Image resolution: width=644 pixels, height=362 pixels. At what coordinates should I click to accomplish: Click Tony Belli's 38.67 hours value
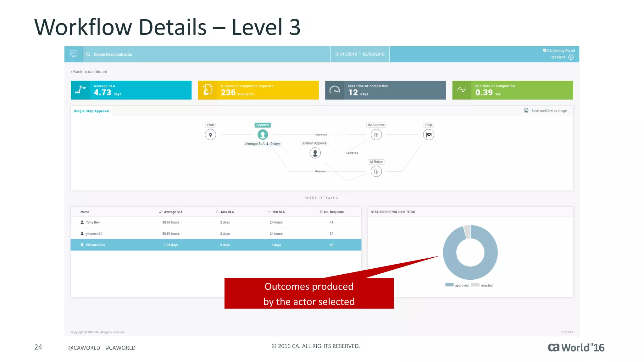coord(171,222)
